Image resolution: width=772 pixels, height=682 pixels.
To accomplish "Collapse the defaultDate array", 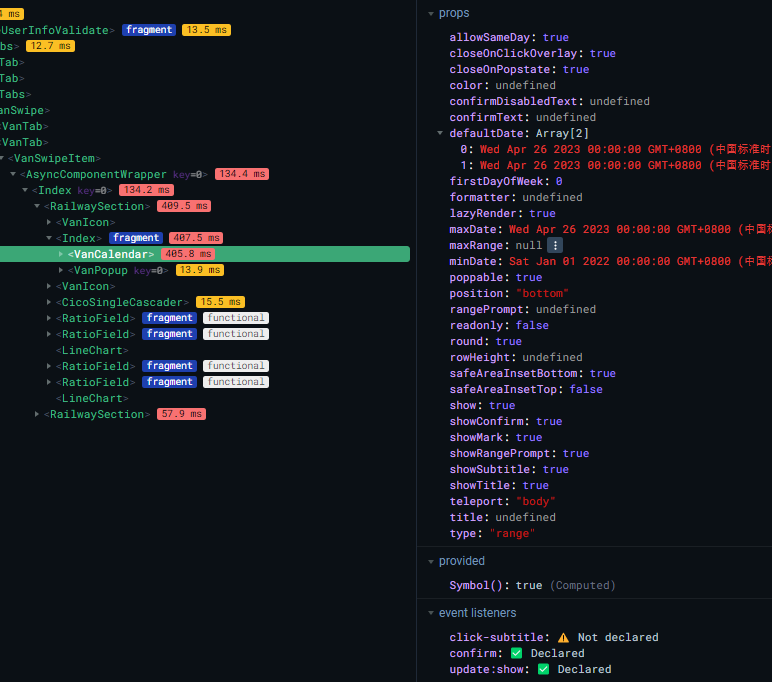I will [440, 133].
